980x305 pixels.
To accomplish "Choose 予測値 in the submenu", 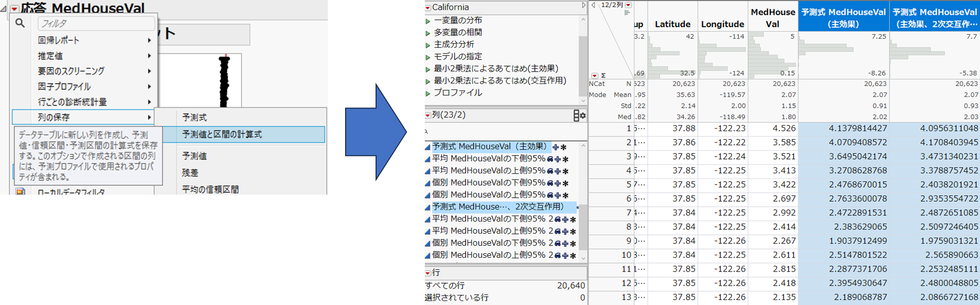I will coord(194,156).
